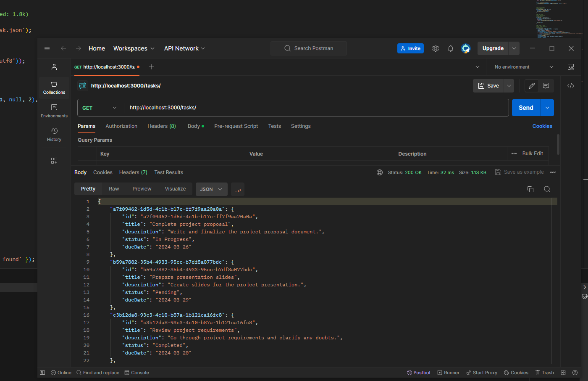
Task: Open the code snippet panel
Action: pyautogui.click(x=571, y=86)
